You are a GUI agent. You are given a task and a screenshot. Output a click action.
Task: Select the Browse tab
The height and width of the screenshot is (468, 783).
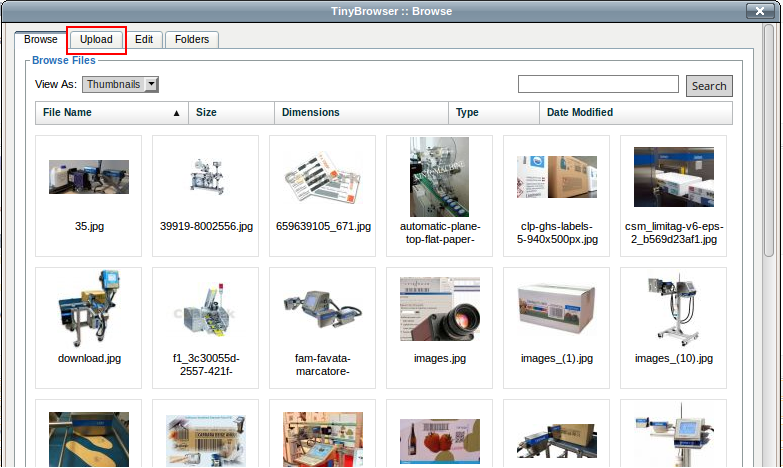40,39
